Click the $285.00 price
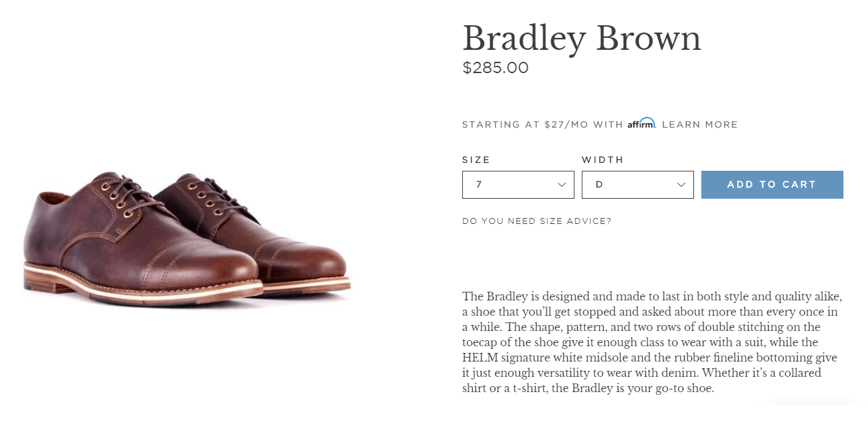The width and height of the screenshot is (868, 424). tap(495, 68)
